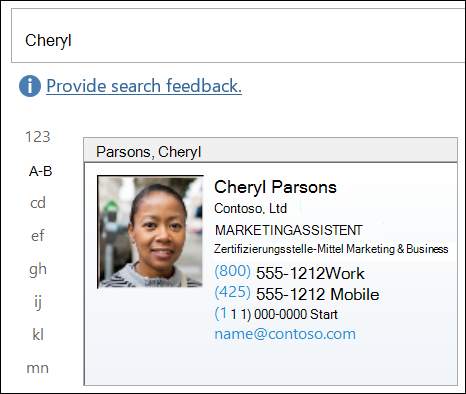Call the (800) 555-1212 Work number
This screenshot has width=466, height=394.
tap(289, 273)
